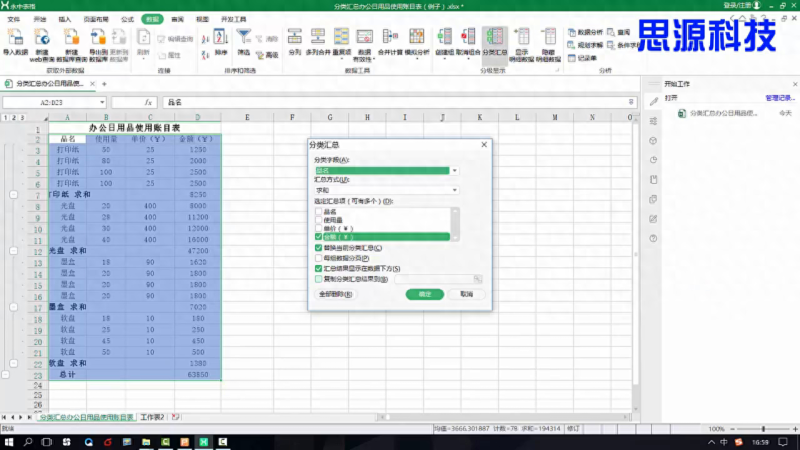This screenshot has height=450, width=800.
Task: Click outline level 2 button
Action: click(14, 118)
